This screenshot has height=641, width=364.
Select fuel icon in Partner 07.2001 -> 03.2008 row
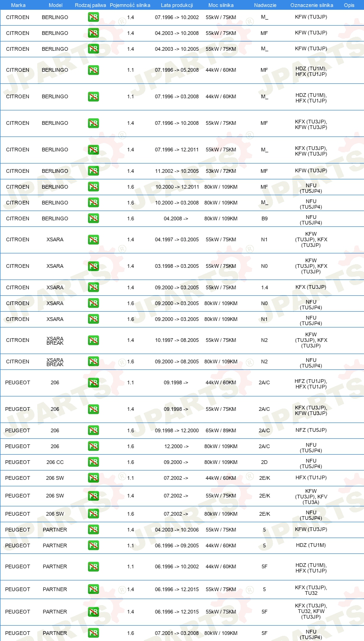pos(94,633)
